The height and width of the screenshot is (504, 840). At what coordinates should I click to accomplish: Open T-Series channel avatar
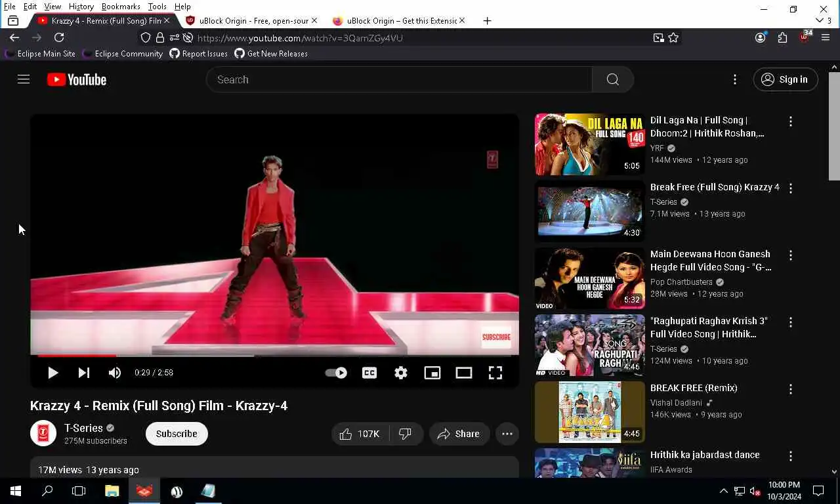click(x=43, y=433)
